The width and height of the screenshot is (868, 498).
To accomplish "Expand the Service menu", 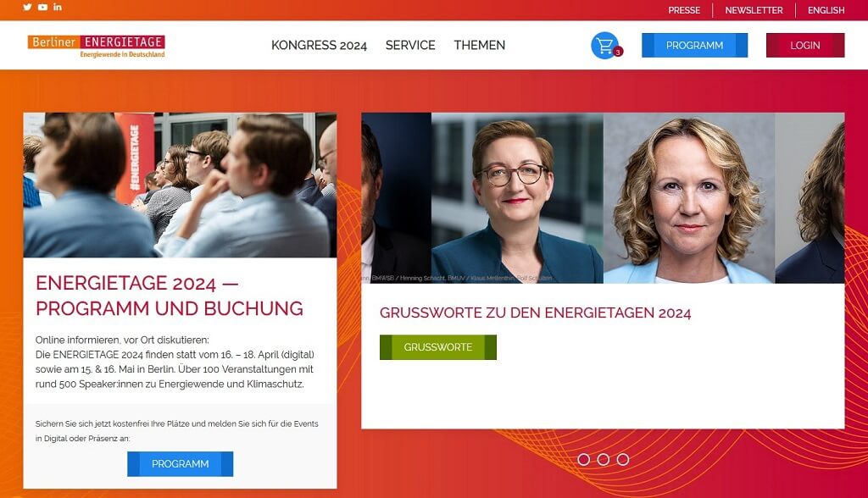I will click(410, 46).
